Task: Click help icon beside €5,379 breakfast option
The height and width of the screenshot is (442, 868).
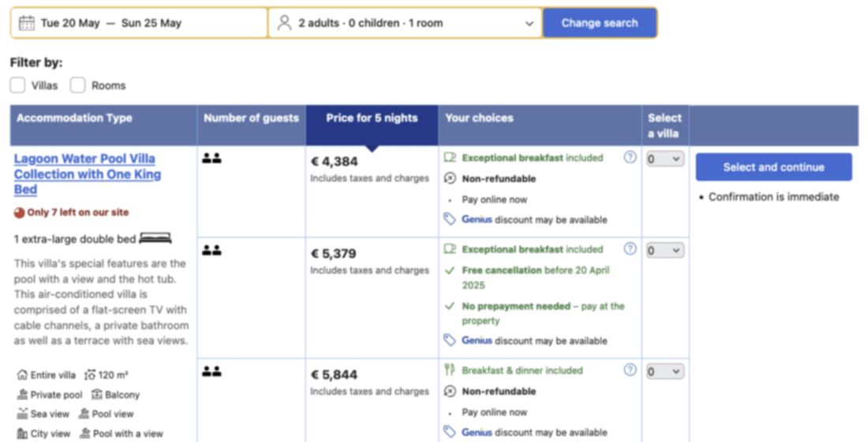Action: click(x=630, y=249)
